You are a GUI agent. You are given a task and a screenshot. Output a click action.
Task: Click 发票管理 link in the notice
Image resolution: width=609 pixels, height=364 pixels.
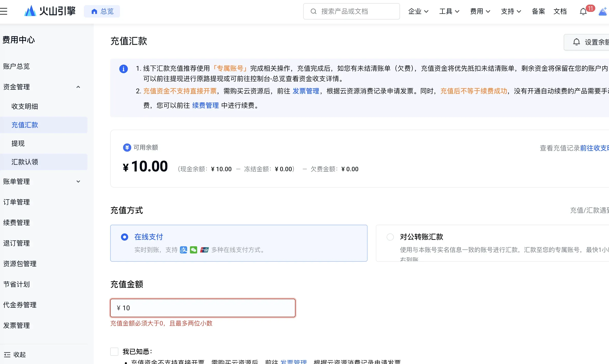click(x=306, y=91)
